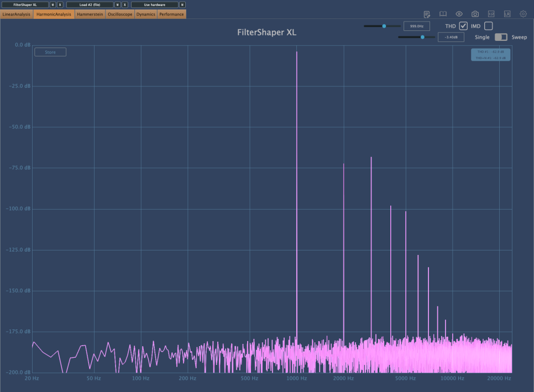The image size is (534, 392).
Task: Click the -100.0 dB axis label
Action: pyautogui.click(x=18, y=208)
